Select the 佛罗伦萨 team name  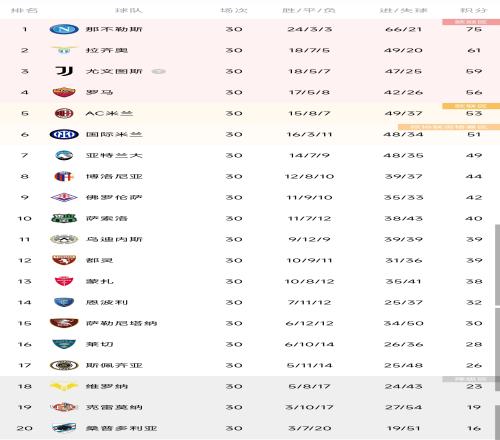click(x=114, y=197)
